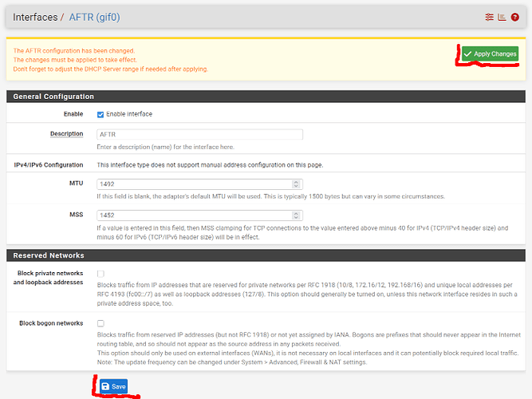Enable Block bogon networks checkbox
This screenshot has width=532, height=399.
[100, 323]
